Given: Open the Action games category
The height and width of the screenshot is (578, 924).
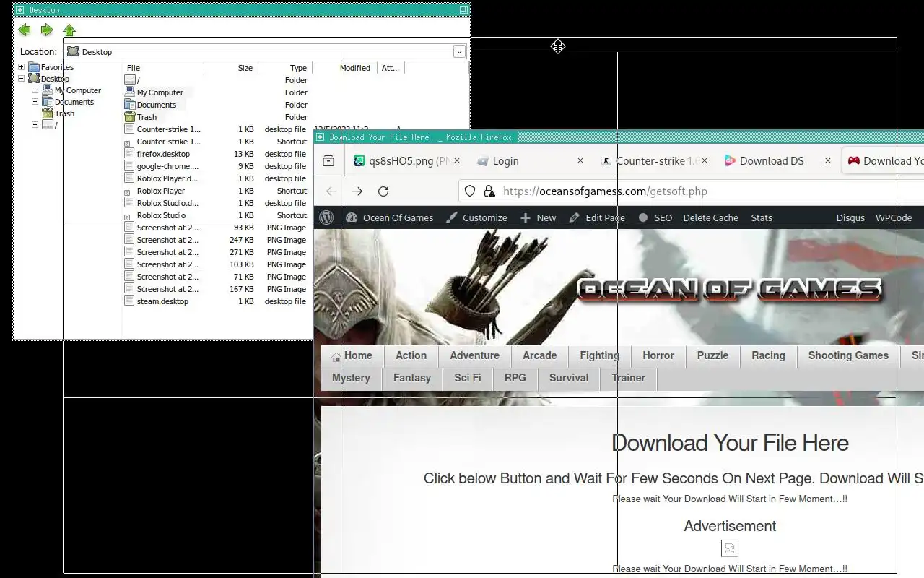Looking at the screenshot, I should pos(411,355).
